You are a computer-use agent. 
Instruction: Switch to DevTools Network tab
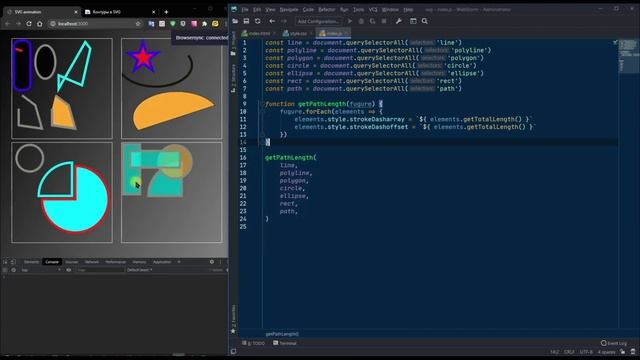pos(92,262)
